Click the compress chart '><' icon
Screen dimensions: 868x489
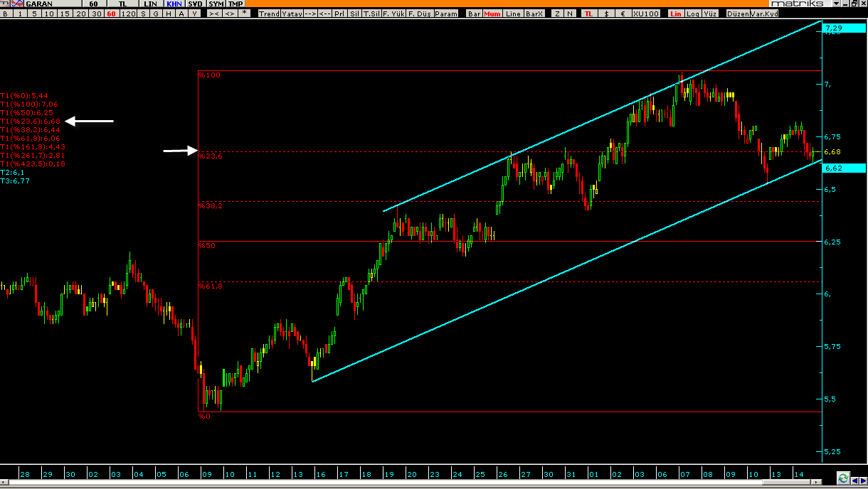point(213,14)
